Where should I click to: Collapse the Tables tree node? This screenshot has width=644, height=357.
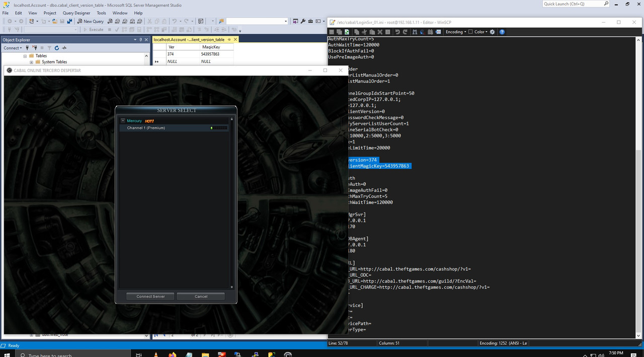coord(25,56)
